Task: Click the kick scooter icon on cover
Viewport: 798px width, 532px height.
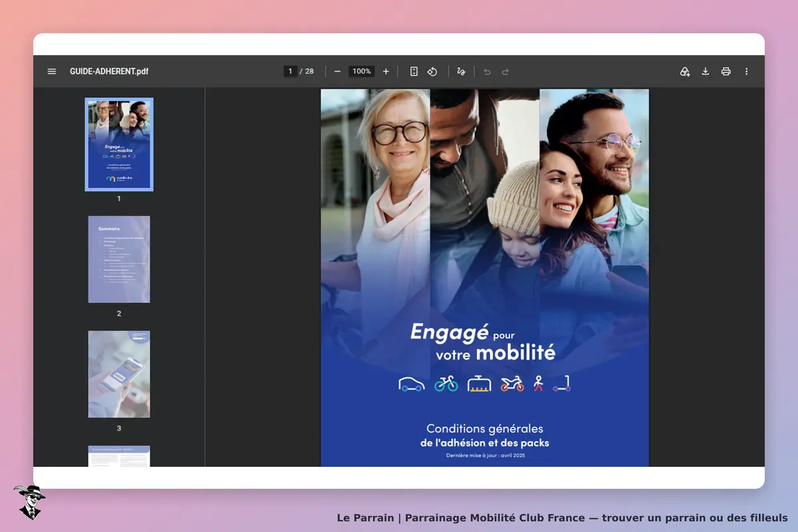Action: point(563,384)
